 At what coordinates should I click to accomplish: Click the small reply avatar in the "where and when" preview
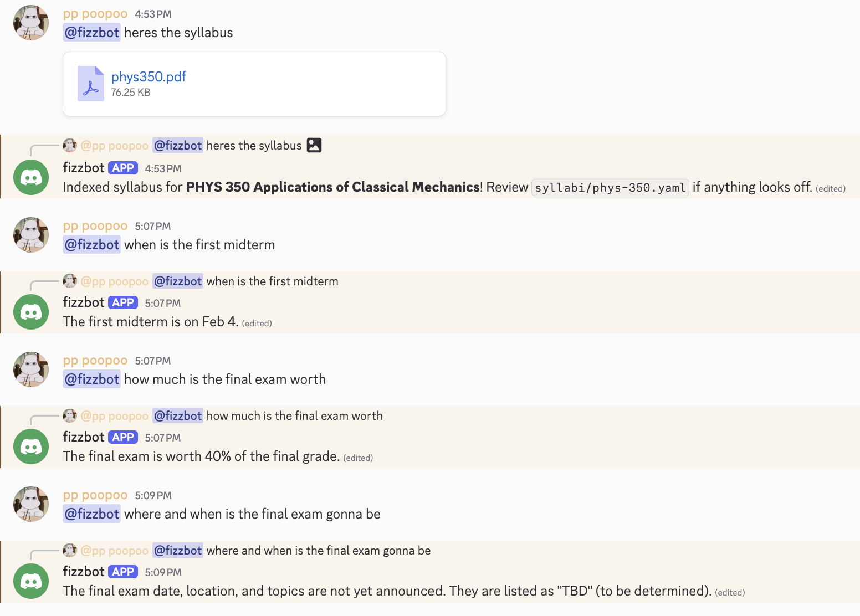coord(70,550)
